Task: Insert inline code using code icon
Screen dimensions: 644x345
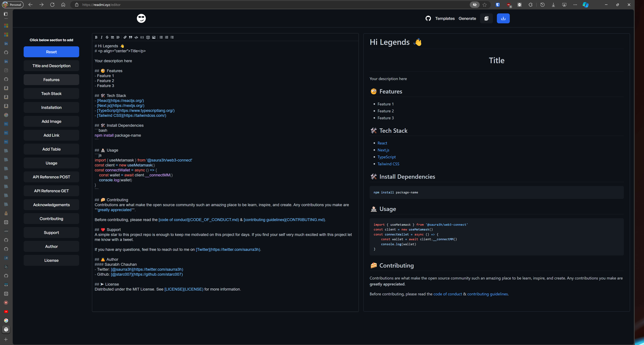Action: (x=136, y=37)
